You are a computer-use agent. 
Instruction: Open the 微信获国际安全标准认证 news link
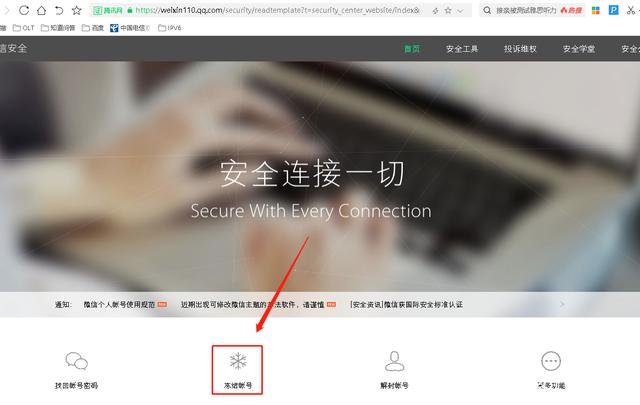tap(406, 305)
